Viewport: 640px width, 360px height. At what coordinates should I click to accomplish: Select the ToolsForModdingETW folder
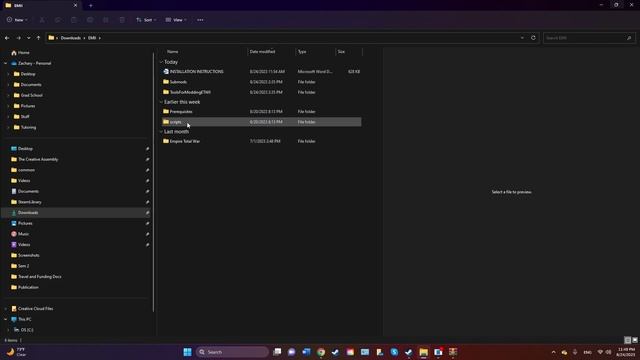[x=261, y=92]
